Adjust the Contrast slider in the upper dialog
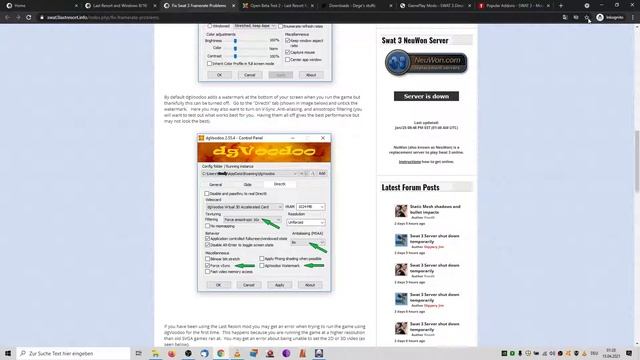This screenshot has width=640, height=360. pos(235,56)
